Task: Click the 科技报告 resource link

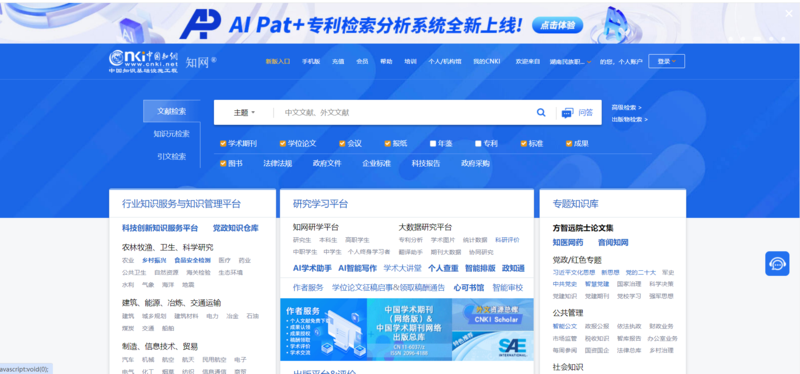Action: [426, 164]
